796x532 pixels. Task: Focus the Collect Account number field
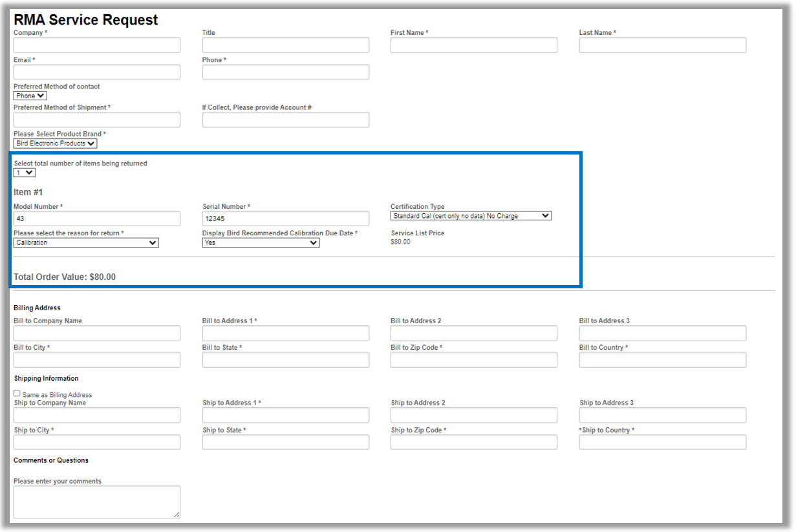(285, 120)
